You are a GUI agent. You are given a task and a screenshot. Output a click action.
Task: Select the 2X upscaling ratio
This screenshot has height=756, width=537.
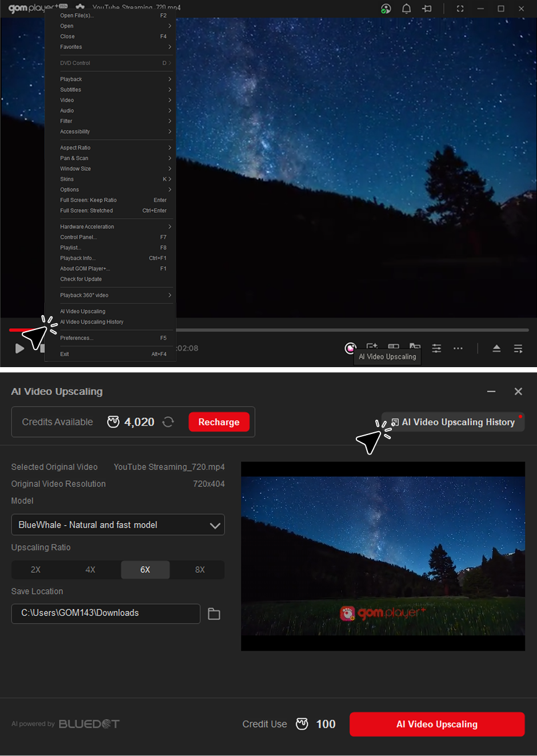[35, 570]
